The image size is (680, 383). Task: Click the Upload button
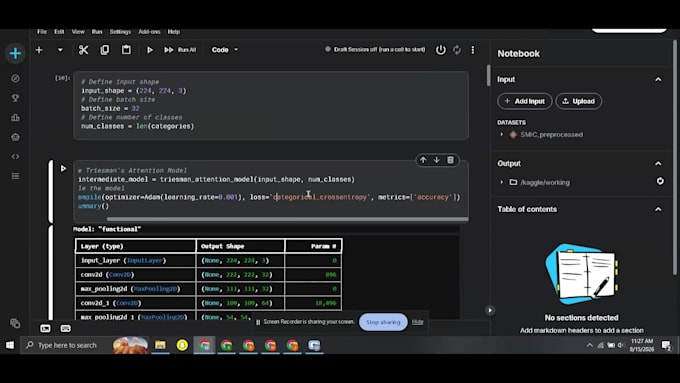click(579, 101)
